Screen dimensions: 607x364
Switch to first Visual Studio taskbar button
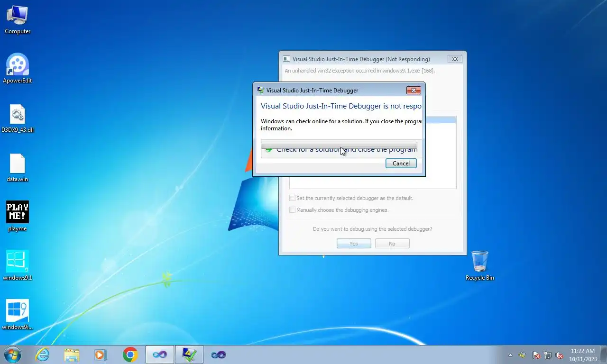coord(160,355)
